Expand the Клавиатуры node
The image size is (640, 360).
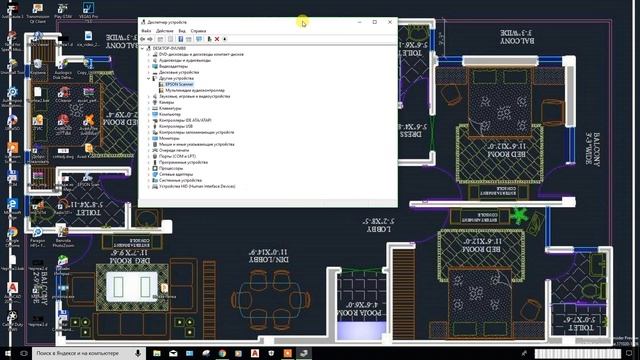point(149,109)
